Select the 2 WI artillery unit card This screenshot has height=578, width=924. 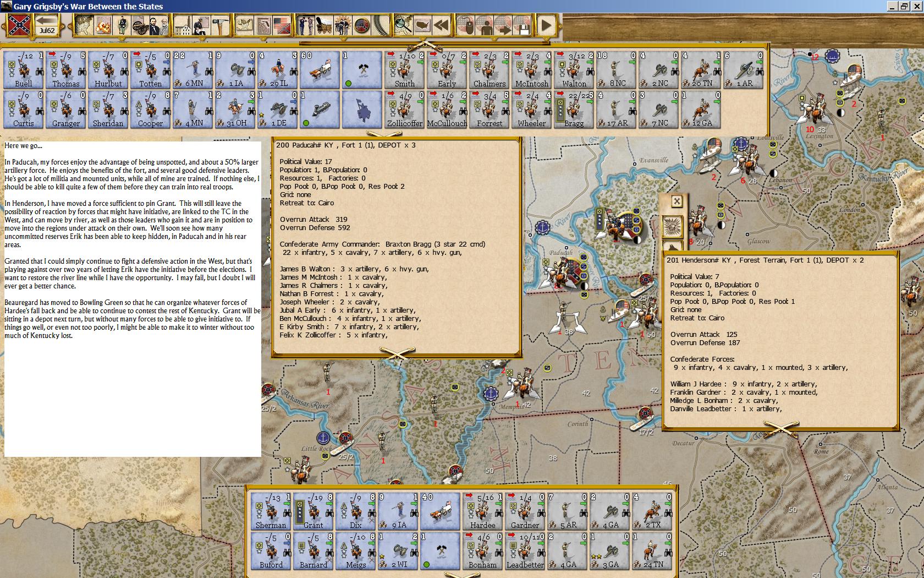398,550
